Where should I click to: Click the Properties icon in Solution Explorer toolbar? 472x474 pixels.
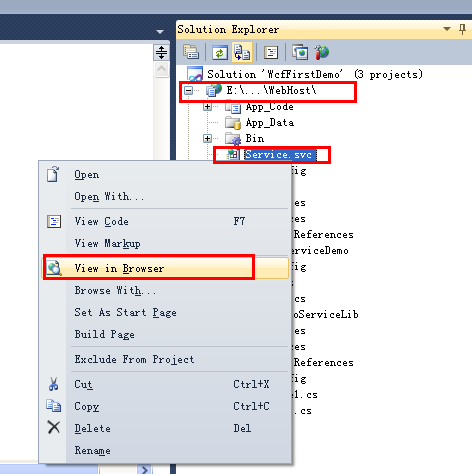191,52
